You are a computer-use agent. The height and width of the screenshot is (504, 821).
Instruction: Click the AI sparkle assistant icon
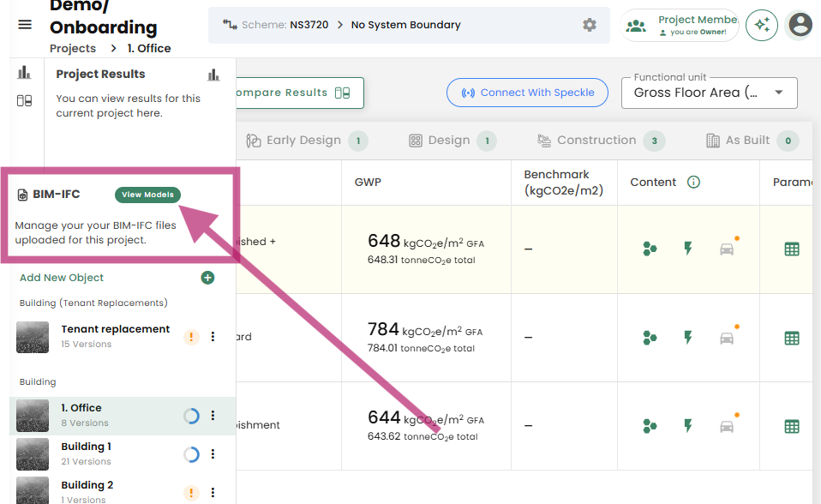click(x=761, y=26)
